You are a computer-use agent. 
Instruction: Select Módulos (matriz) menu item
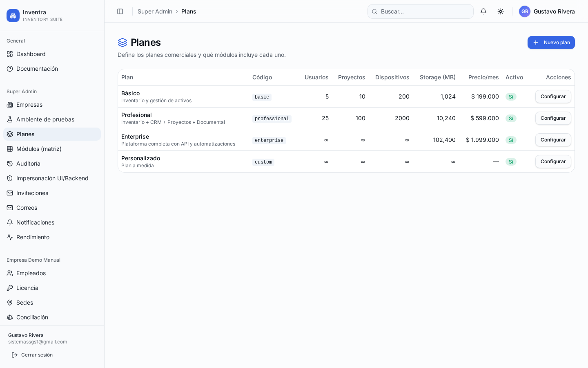tap(52, 149)
